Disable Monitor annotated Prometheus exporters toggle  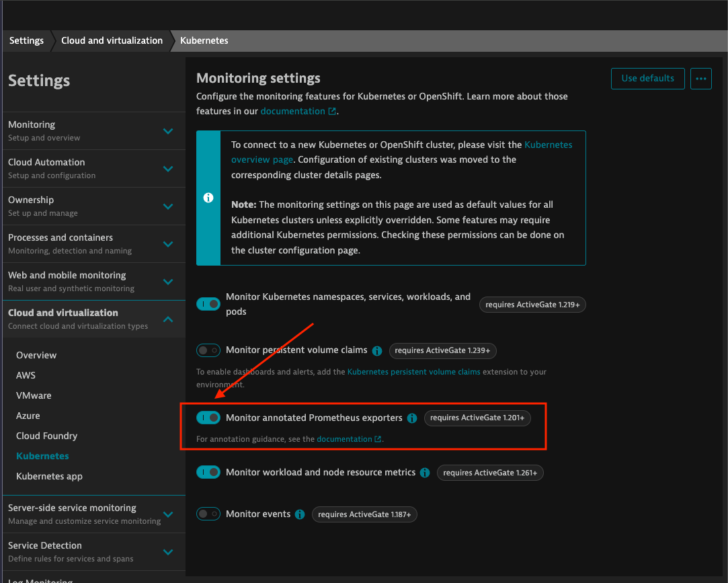click(x=208, y=418)
